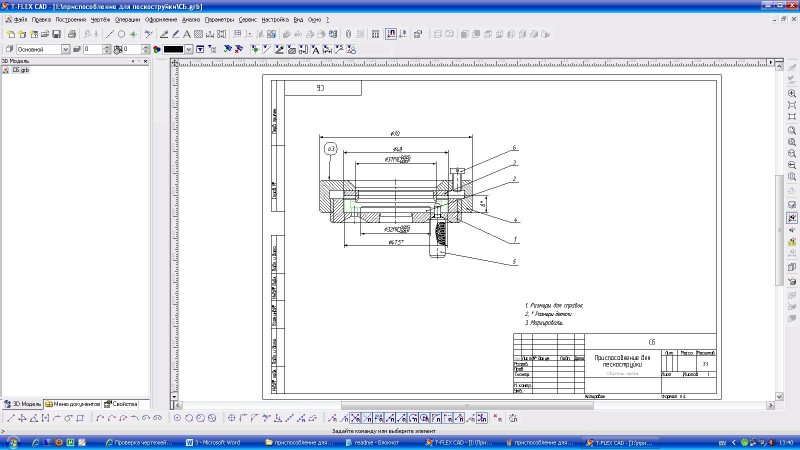The image size is (800, 450).
Task: Toggle the last highlighted snap icon in bottom toolbar
Action: (482, 418)
